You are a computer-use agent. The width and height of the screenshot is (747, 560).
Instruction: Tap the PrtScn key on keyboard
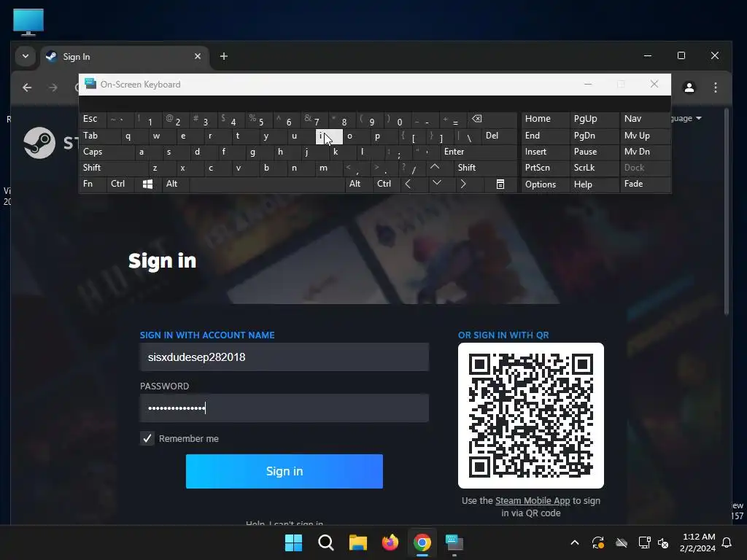coord(545,168)
